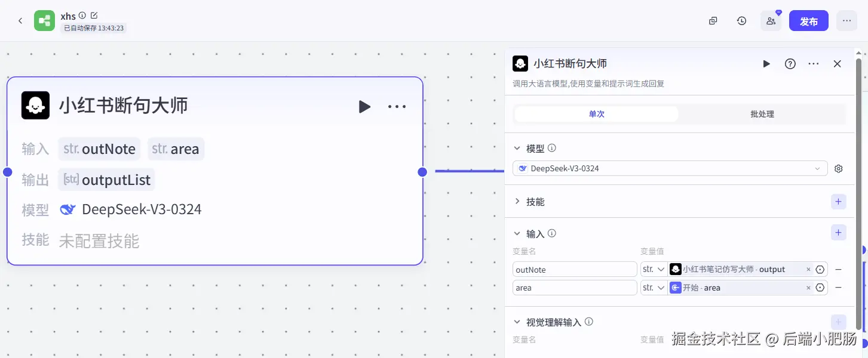Show info for 视觉理解输入 section

(589, 322)
